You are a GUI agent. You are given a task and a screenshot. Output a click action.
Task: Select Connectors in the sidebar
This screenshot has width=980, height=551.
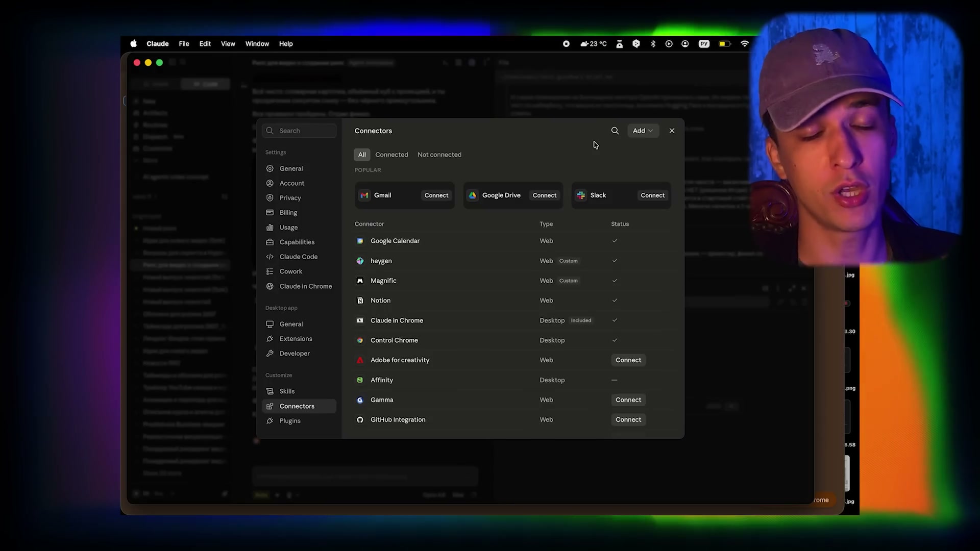pos(299,406)
